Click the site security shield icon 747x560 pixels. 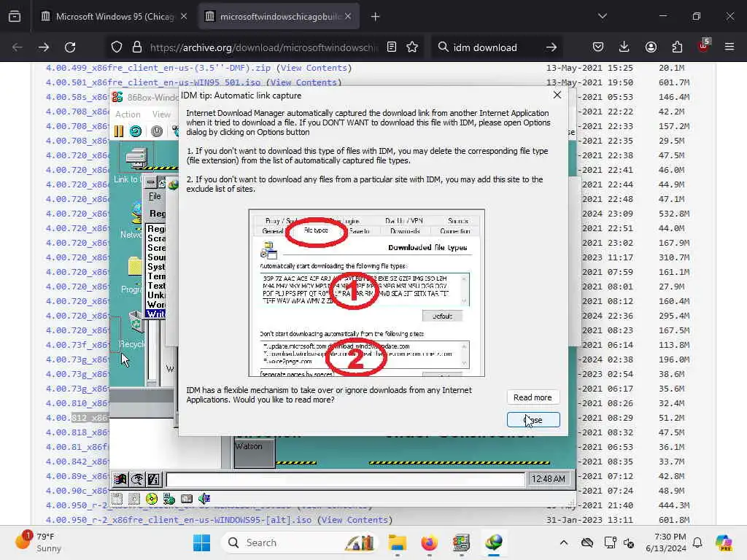pyautogui.click(x=117, y=47)
